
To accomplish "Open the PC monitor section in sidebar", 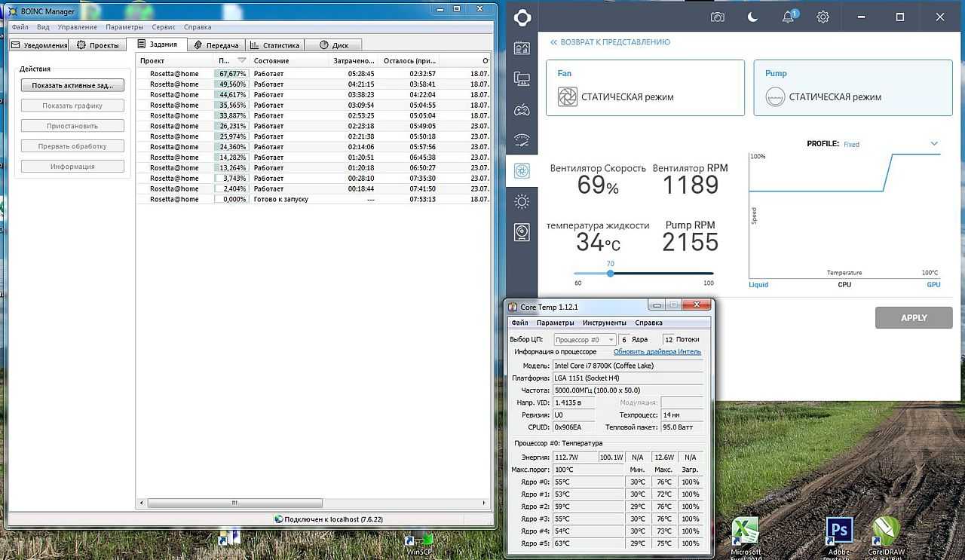I will [522, 78].
